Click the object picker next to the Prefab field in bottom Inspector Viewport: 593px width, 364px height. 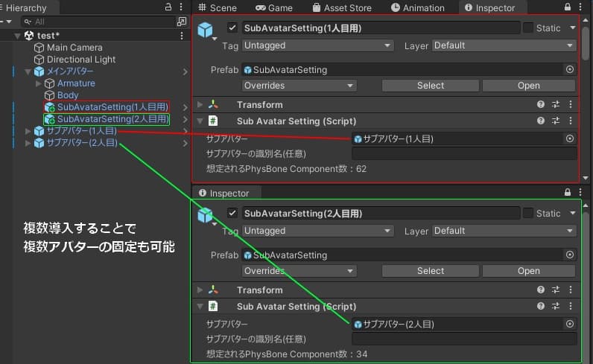click(x=570, y=255)
